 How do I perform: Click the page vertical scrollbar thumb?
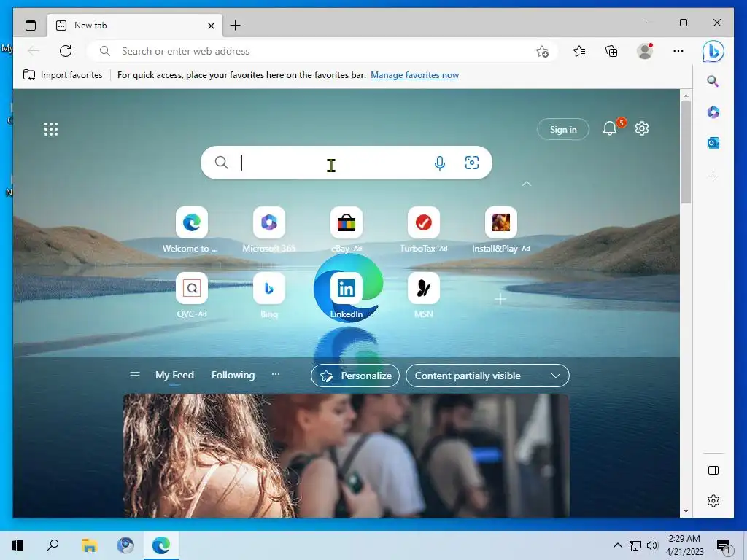(686, 152)
